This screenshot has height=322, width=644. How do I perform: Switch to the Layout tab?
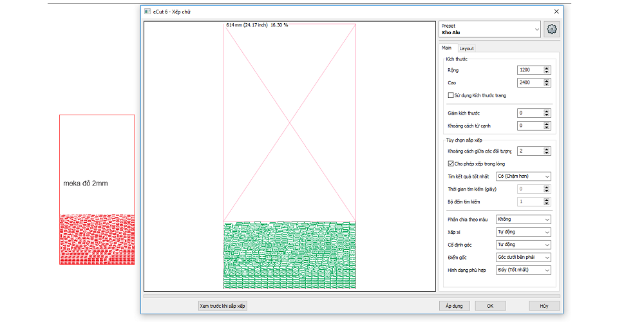coord(466,48)
